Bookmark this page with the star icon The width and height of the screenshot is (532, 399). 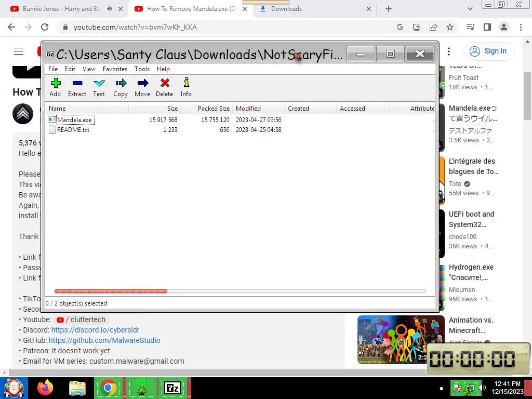point(450,27)
